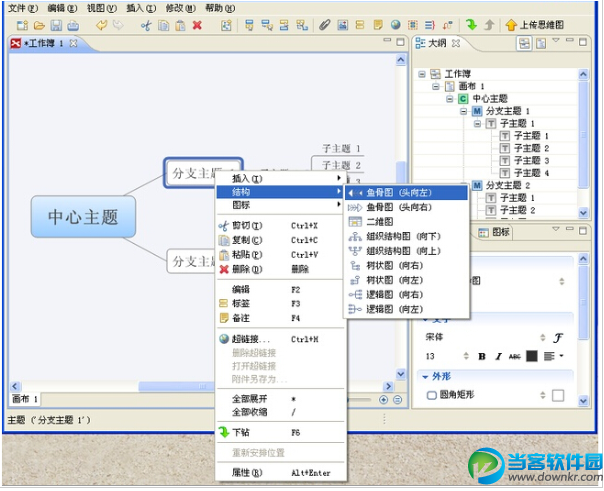
Task: Collapse the 中心主题 tree node
Action: pyautogui.click(x=450, y=99)
